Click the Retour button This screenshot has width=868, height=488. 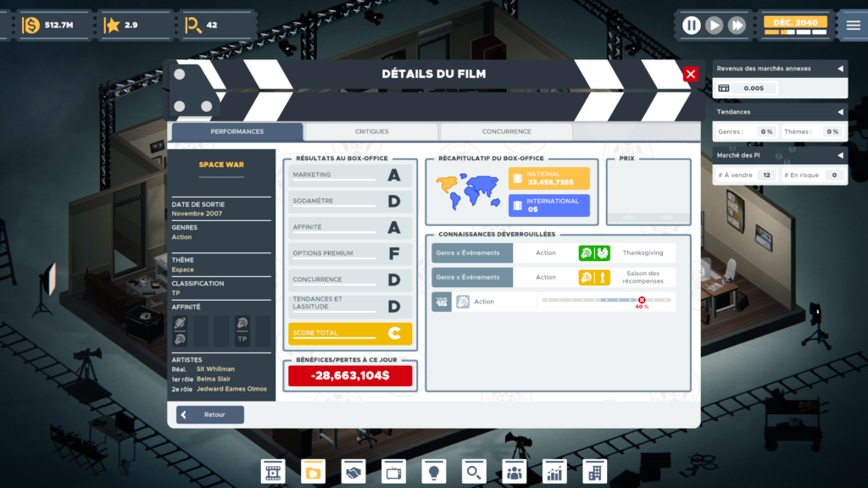(x=210, y=414)
